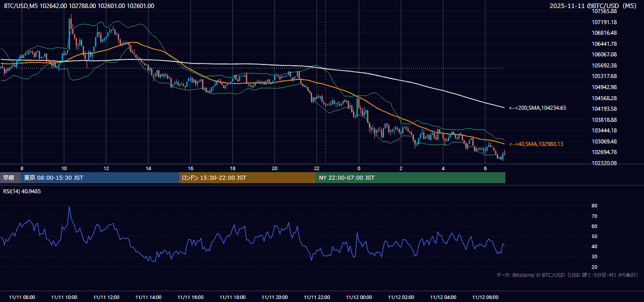Click hour label 16 under the candlestick chart

(190, 168)
